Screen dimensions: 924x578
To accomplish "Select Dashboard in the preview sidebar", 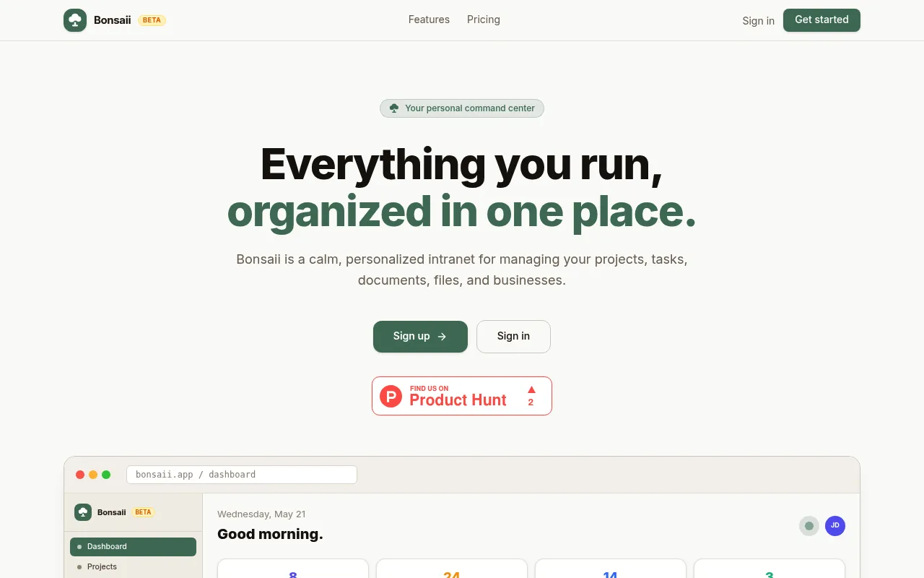I will click(x=133, y=547).
